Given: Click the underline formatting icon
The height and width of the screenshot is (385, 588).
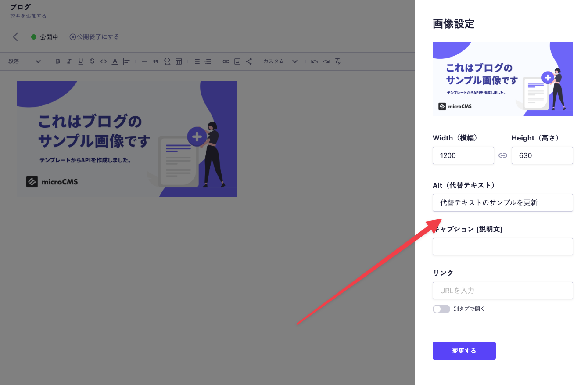Looking at the screenshot, I should (x=81, y=61).
